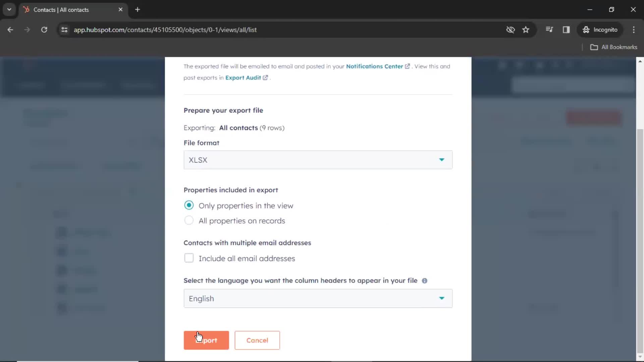Click the Export button
644x362 pixels.
pyautogui.click(x=206, y=340)
